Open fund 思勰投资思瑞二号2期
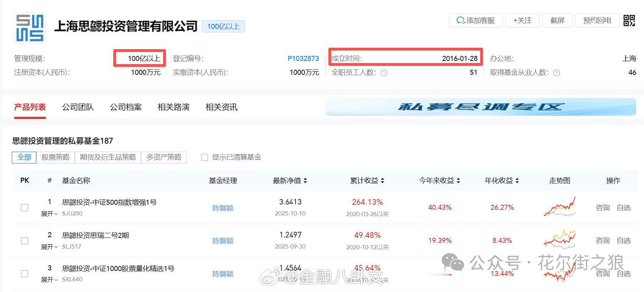Image resolution: width=644 pixels, height=292 pixels. [x=95, y=235]
